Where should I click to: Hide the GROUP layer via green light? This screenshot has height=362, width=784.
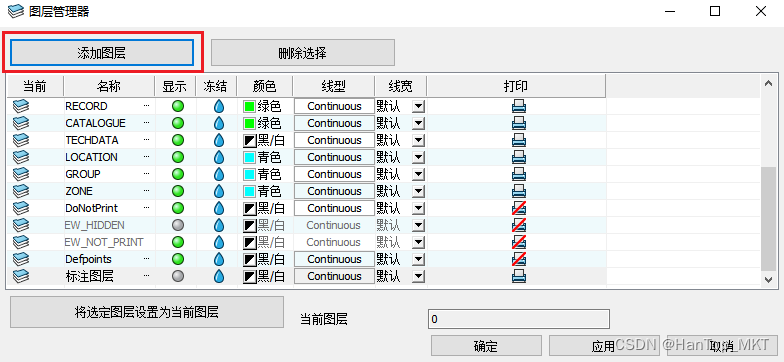click(x=178, y=174)
